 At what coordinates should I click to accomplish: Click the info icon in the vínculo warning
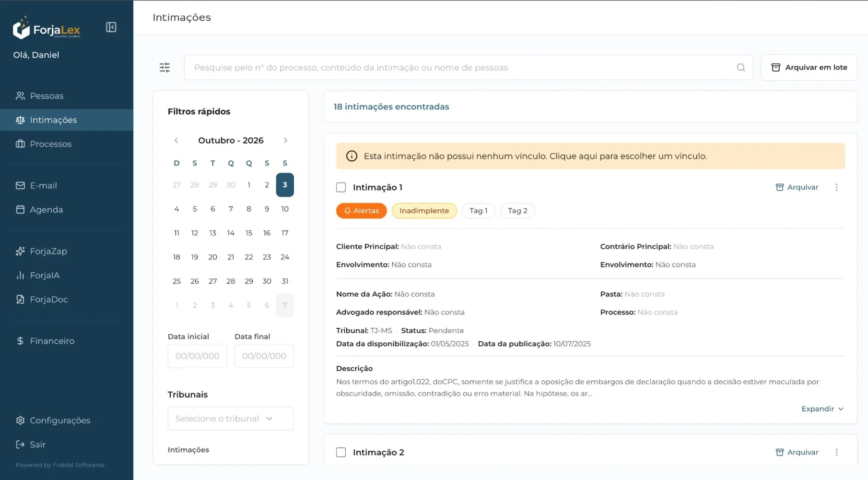pyautogui.click(x=352, y=156)
